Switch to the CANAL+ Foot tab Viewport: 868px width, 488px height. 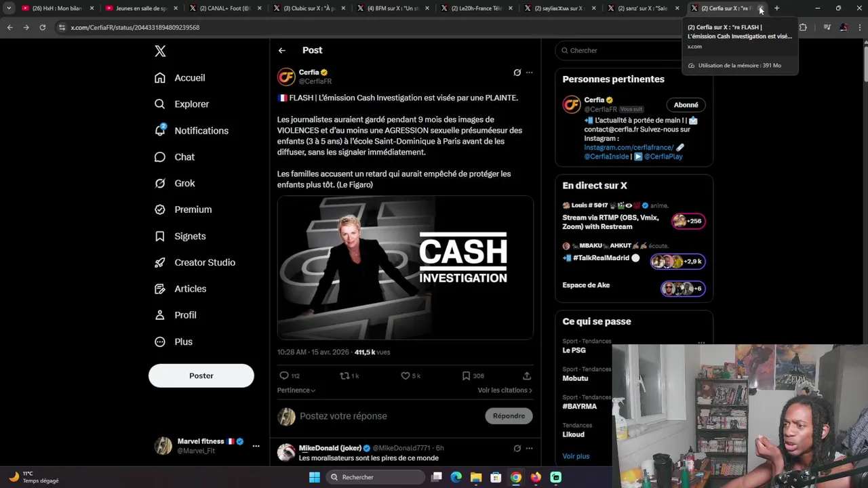(x=224, y=8)
